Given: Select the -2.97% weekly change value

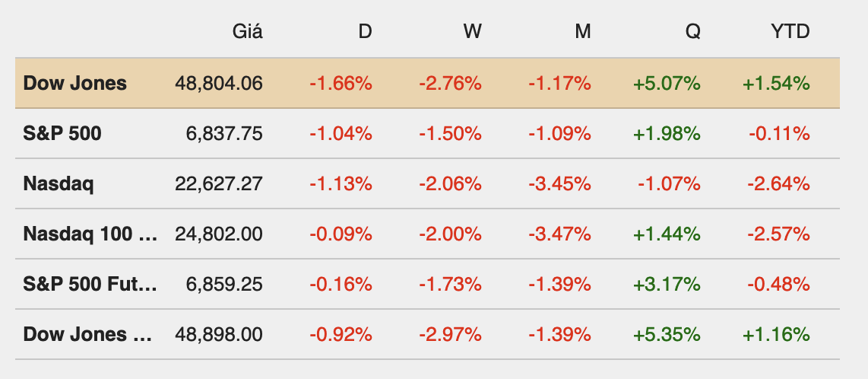Looking at the screenshot, I should [450, 334].
